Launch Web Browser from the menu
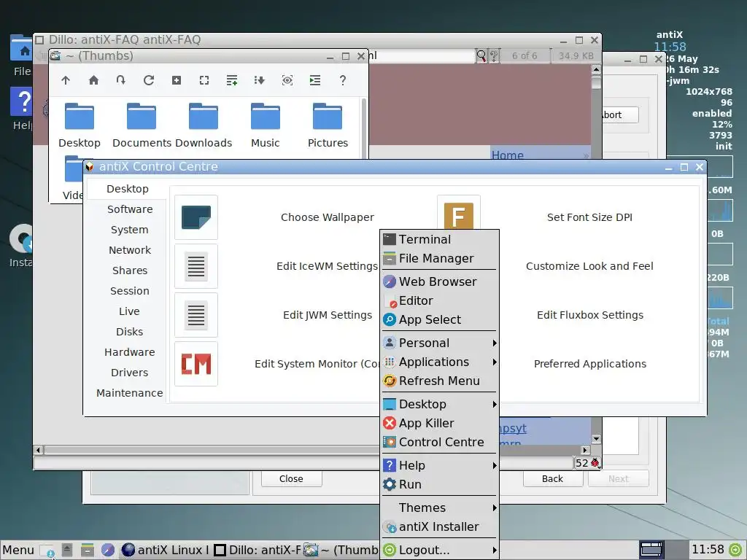747x560 pixels. coord(439,282)
